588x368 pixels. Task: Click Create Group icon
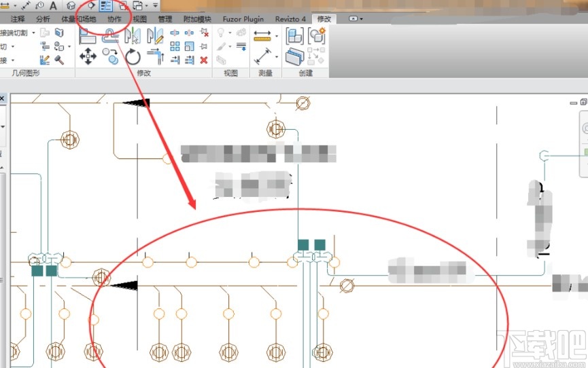click(317, 37)
